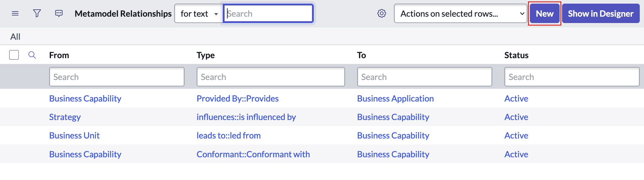Check the select-all rows checkbox
644x180 pixels.
tap(14, 55)
